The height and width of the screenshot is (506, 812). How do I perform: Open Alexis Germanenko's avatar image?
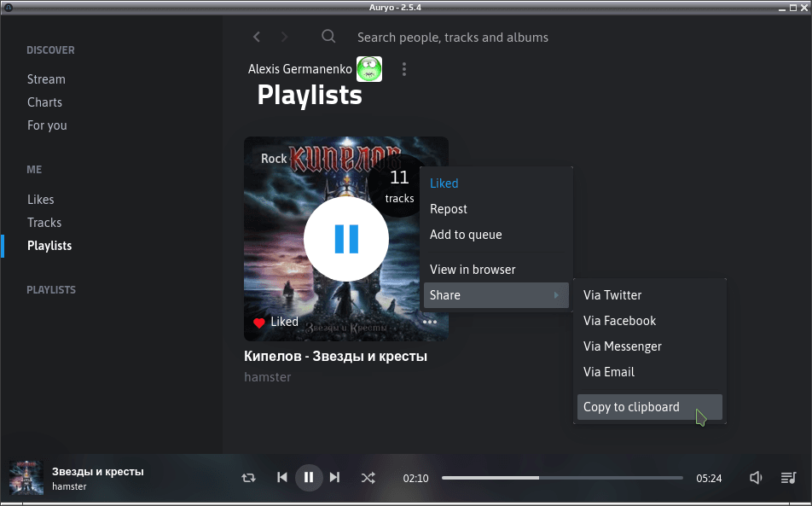coord(369,69)
